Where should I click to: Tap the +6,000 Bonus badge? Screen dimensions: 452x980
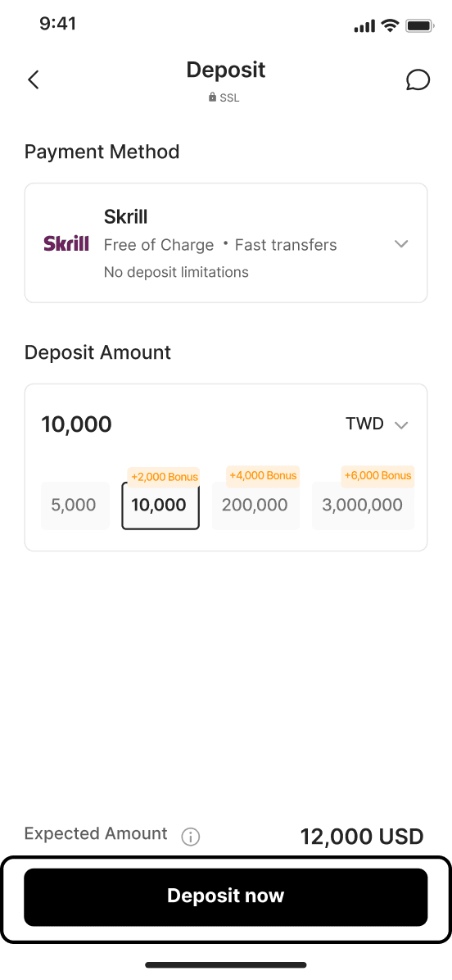(377, 475)
